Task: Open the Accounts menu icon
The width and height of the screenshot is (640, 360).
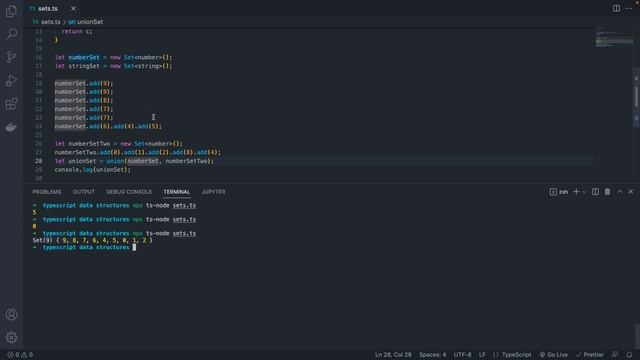Action: tap(11, 314)
